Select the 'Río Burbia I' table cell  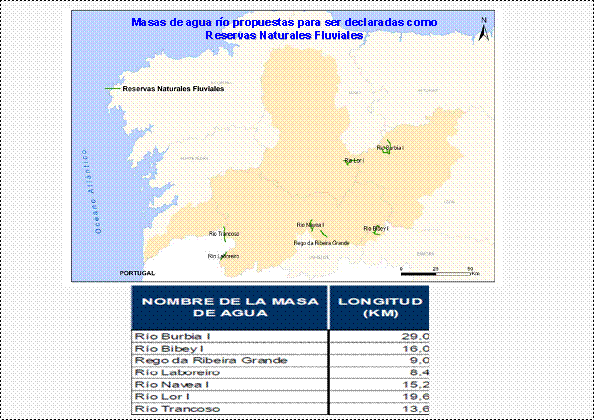230,336
